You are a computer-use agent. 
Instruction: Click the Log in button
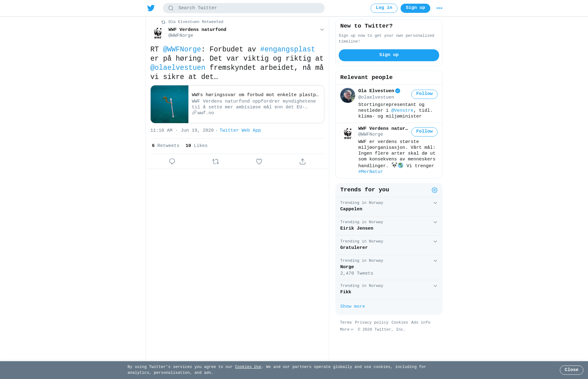click(x=384, y=8)
